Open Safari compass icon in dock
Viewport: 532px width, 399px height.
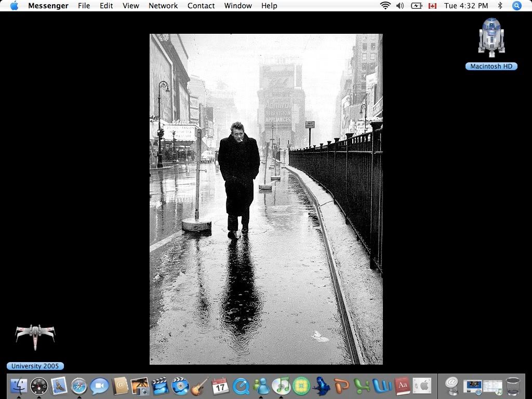(x=79, y=386)
